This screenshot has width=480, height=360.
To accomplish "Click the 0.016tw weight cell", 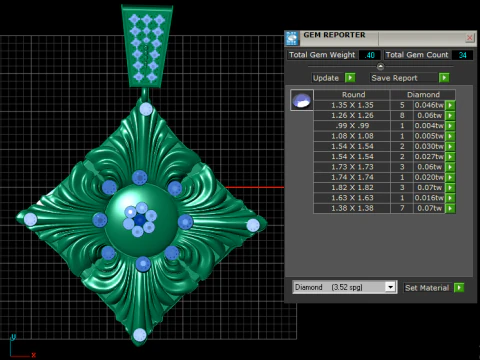I will coord(429,198).
